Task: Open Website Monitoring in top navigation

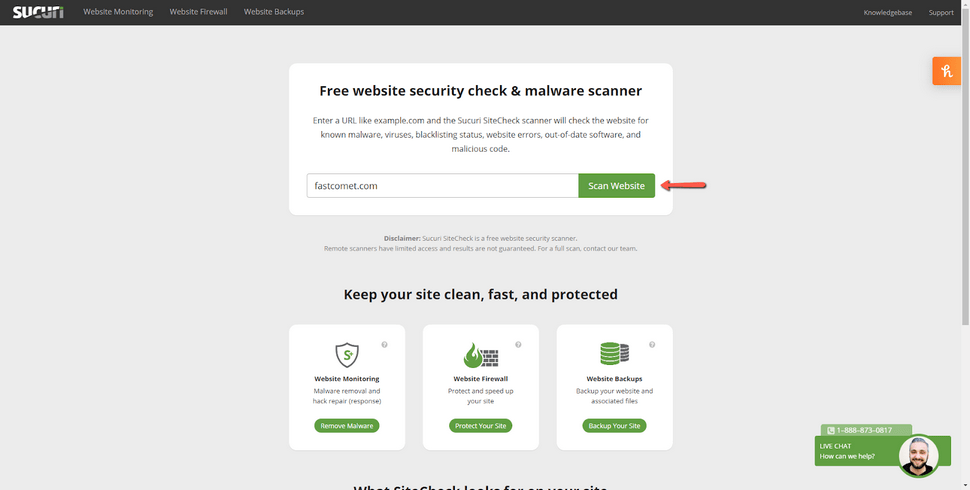Action: pyautogui.click(x=118, y=12)
